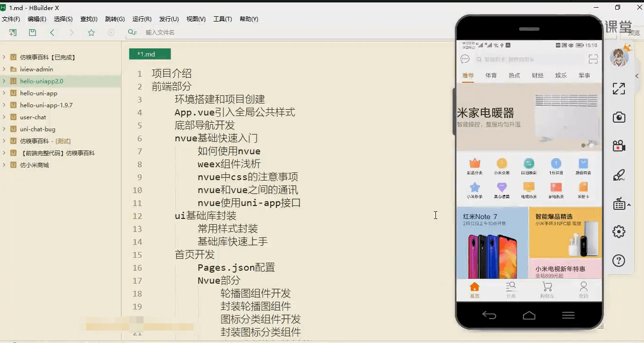644x343 pixels.
Task: Switch to the 娱乐 tab in phone app
Action: coord(561,76)
